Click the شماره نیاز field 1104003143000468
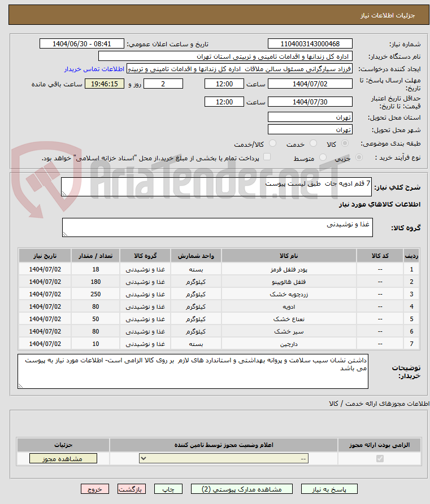Screen dimensions: 430x504 coord(310,43)
